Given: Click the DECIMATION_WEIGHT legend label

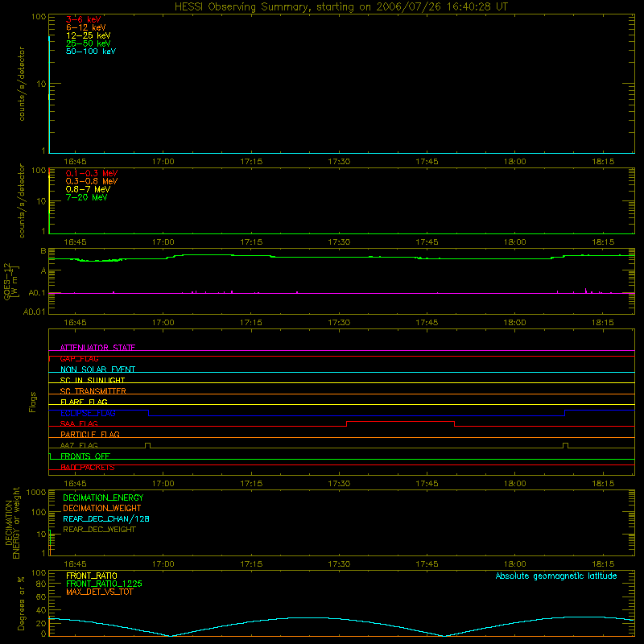Looking at the screenshot, I should (102, 508).
